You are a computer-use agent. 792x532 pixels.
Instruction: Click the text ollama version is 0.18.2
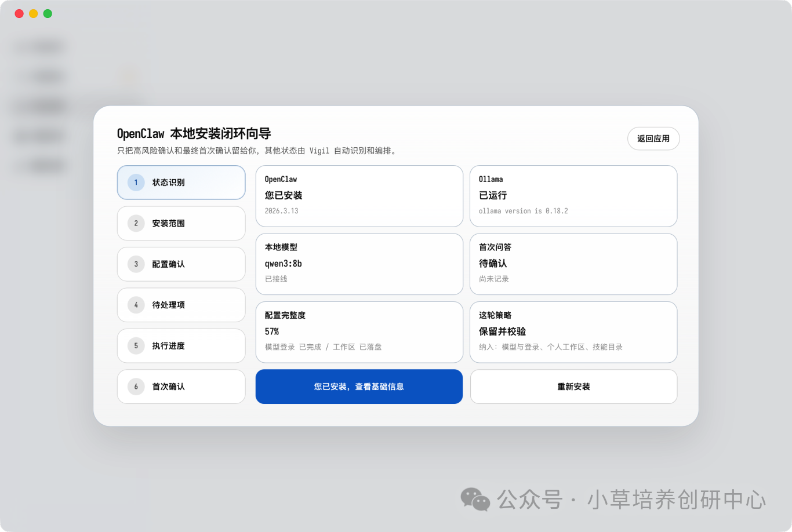click(x=524, y=211)
